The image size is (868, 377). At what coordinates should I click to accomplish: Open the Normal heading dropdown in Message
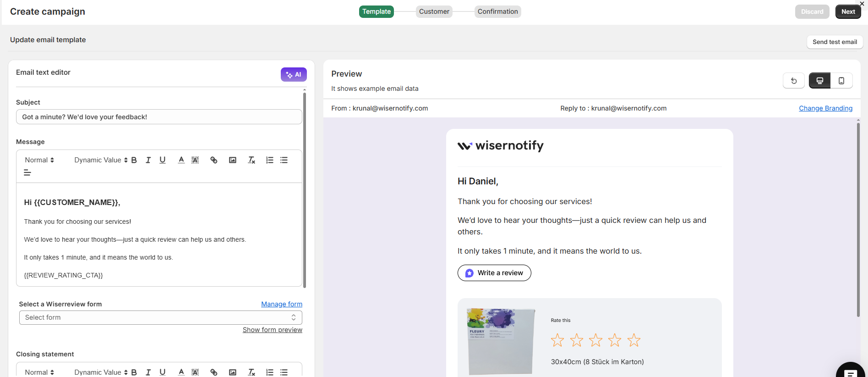pos(39,160)
